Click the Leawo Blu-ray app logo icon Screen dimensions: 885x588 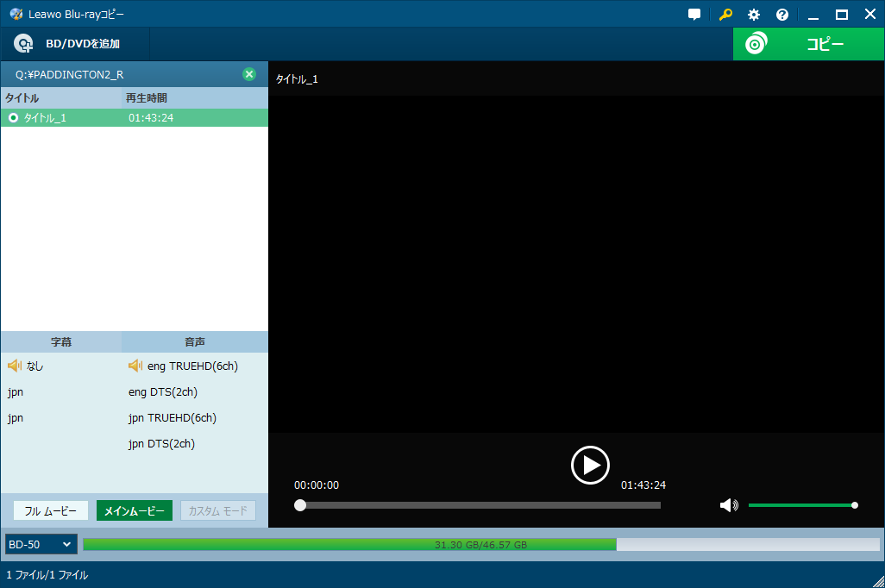tap(16, 14)
